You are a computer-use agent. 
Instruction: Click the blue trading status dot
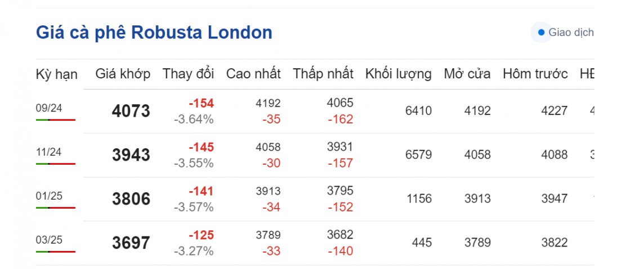pos(541,33)
